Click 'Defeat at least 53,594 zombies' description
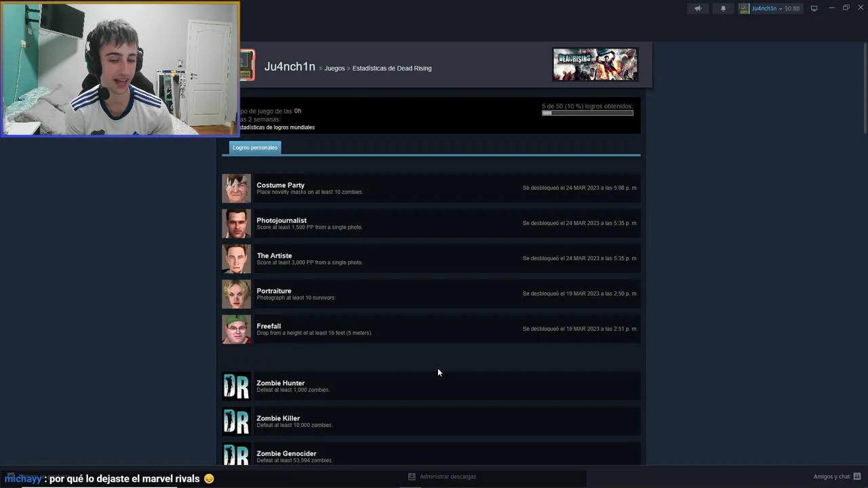Image resolution: width=868 pixels, height=488 pixels. 294,461
